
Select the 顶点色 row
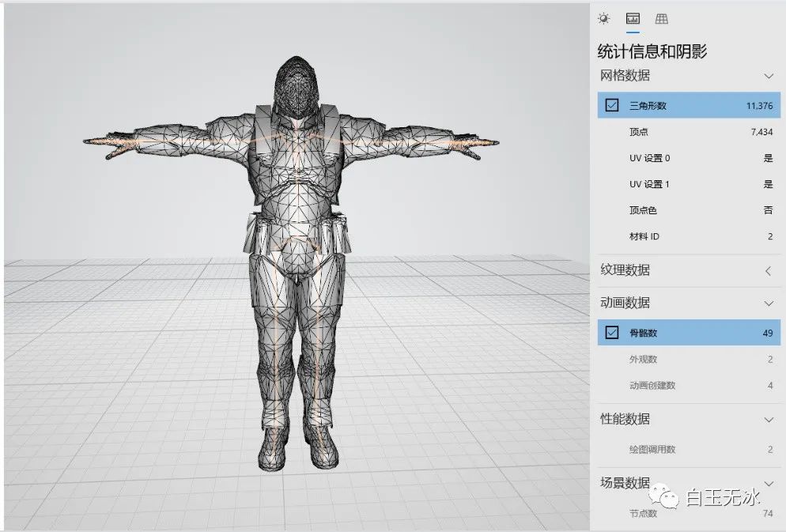click(x=689, y=210)
